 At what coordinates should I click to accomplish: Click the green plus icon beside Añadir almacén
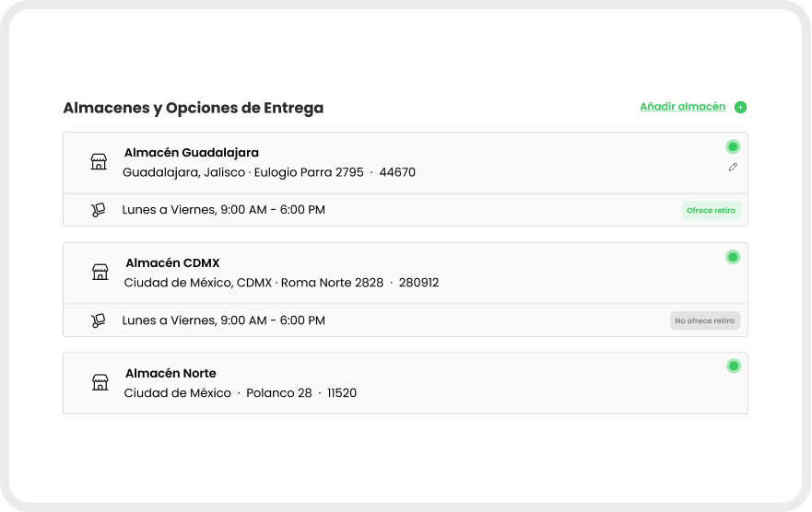coord(740,107)
